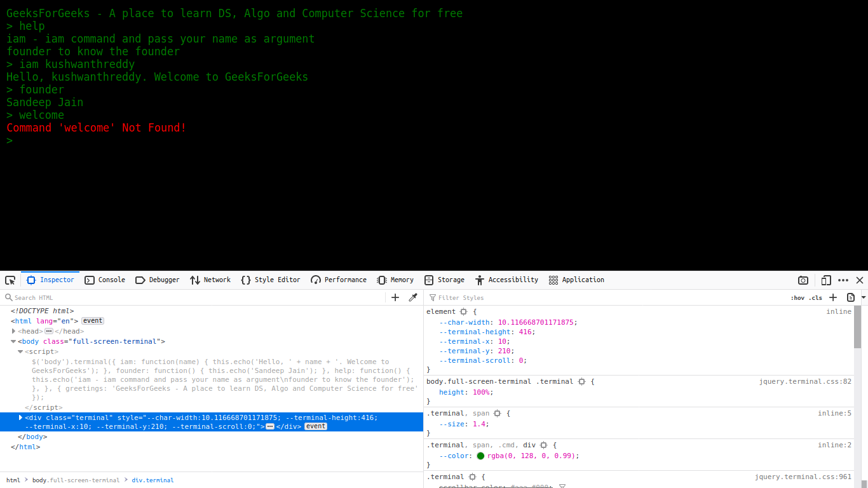868x488 pixels.
Task: Switch to the Storage tab
Action: 444,280
